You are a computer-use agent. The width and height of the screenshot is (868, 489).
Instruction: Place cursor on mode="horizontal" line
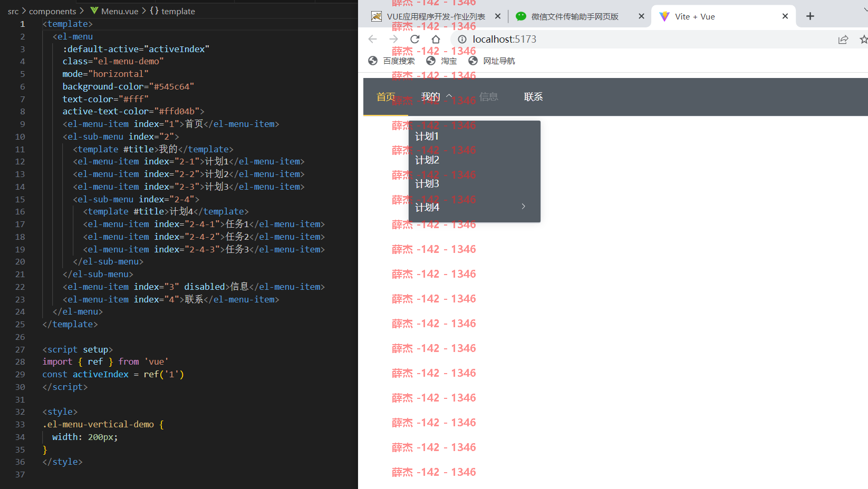click(x=105, y=74)
